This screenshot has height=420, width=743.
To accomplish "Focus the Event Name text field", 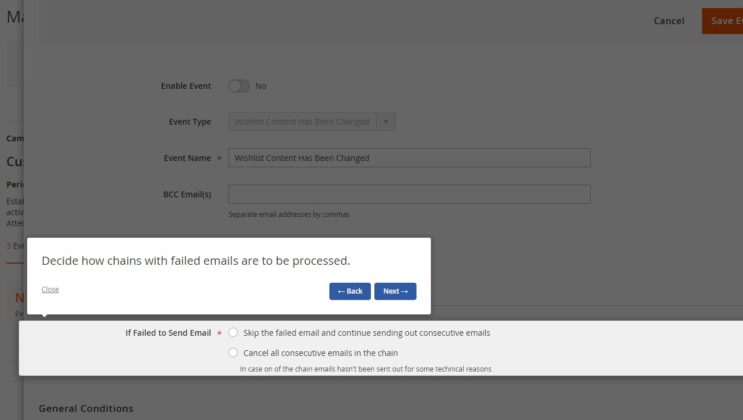I will 409,158.
